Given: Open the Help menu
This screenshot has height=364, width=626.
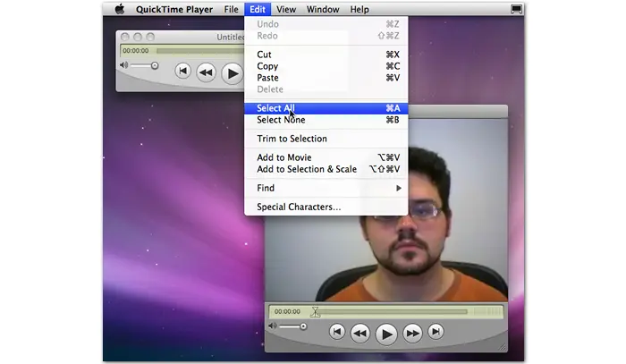Looking at the screenshot, I should click(360, 9).
